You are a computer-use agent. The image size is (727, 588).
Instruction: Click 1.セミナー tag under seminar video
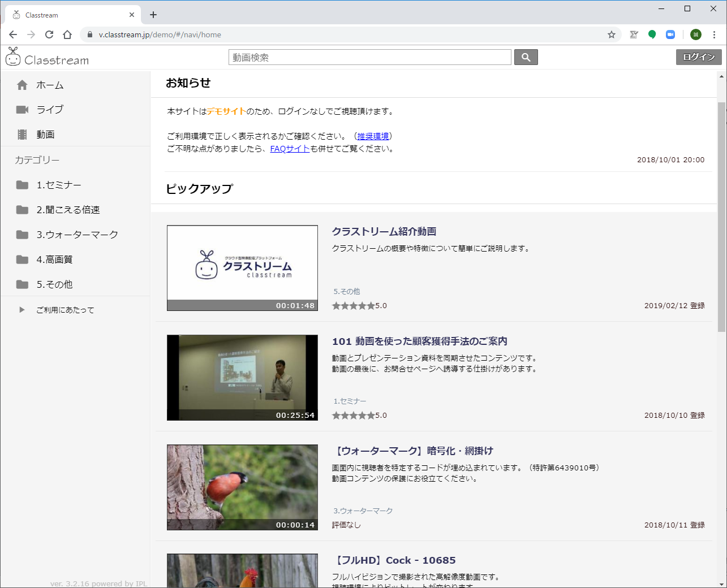click(350, 401)
